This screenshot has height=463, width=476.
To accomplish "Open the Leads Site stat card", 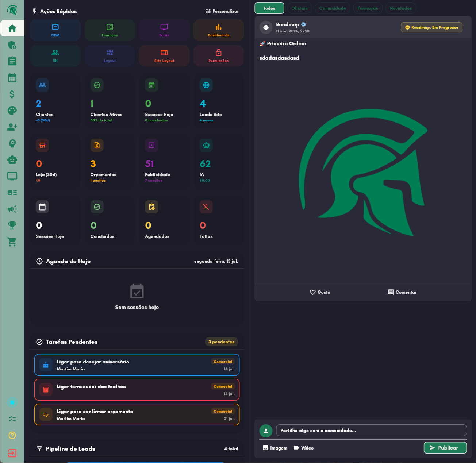I will point(219,101).
